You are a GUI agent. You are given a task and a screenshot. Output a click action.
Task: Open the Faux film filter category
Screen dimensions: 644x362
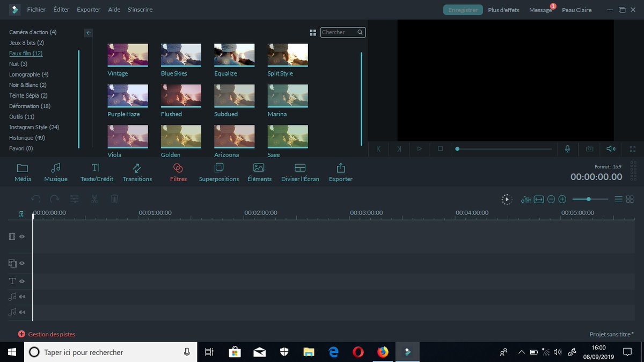[25, 53]
